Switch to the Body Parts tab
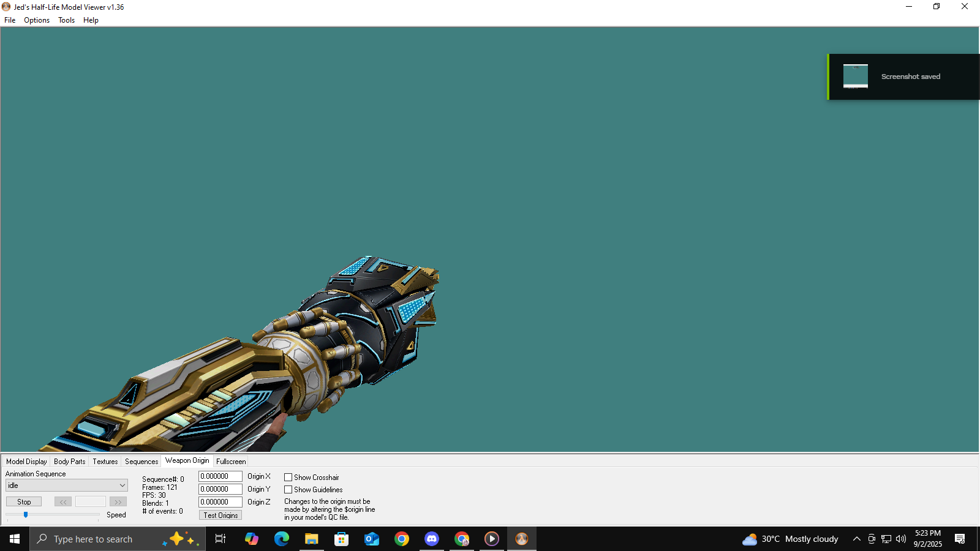This screenshot has width=980, height=551. 70,462
